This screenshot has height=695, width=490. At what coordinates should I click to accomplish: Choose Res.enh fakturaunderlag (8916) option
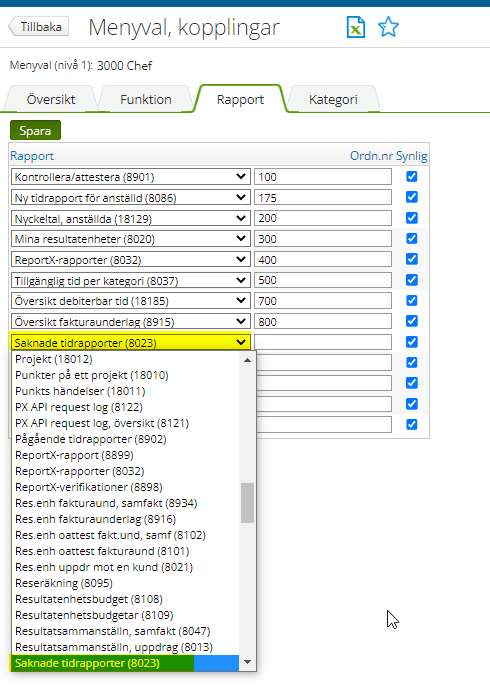tap(125, 519)
